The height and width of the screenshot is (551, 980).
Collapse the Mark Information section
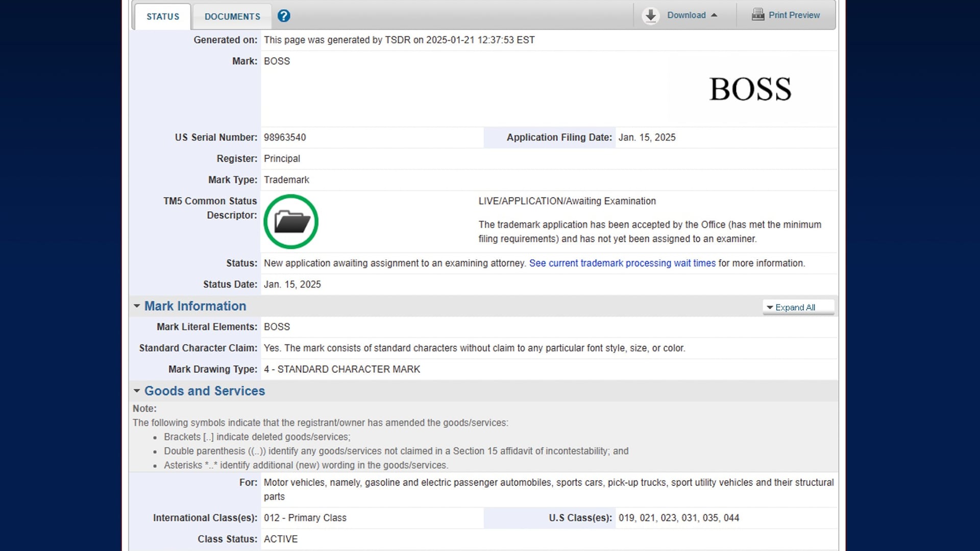click(x=137, y=306)
